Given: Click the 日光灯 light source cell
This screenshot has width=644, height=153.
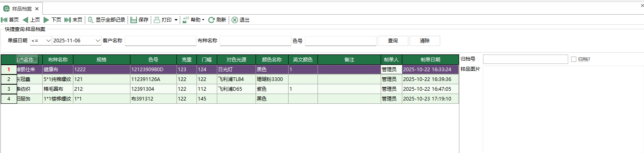Looking at the screenshot, I should click(236, 70).
